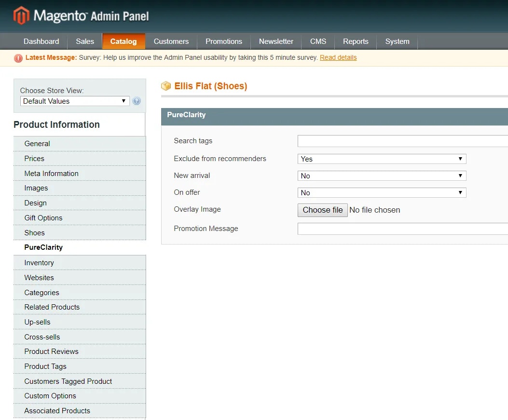
Task: Open the Catalog menu
Action: pos(124,41)
